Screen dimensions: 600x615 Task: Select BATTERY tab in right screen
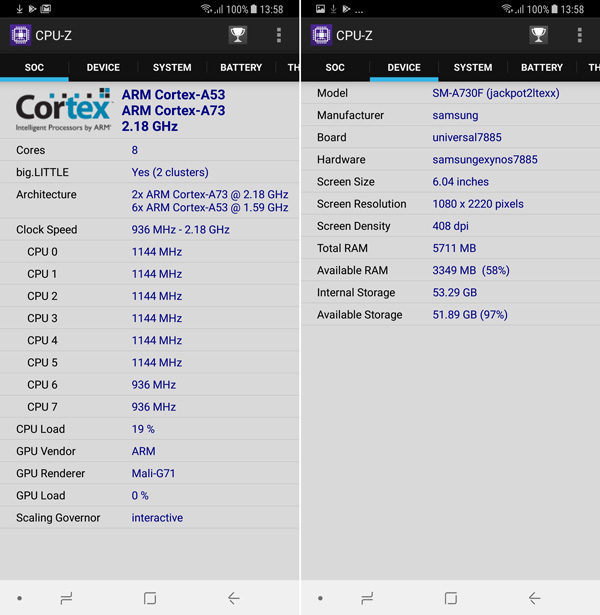click(542, 68)
